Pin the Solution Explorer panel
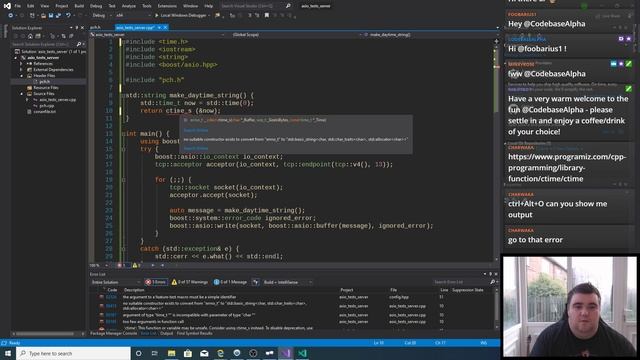Screen dimensions: 640x360 77,28
